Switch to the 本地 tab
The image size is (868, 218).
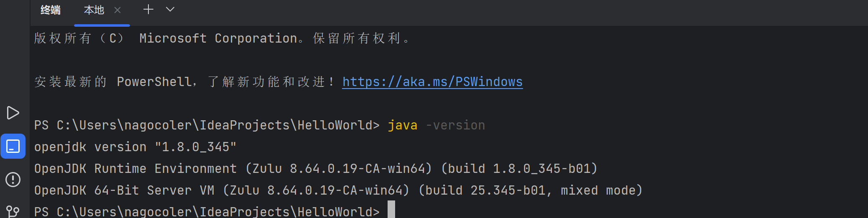pos(94,10)
